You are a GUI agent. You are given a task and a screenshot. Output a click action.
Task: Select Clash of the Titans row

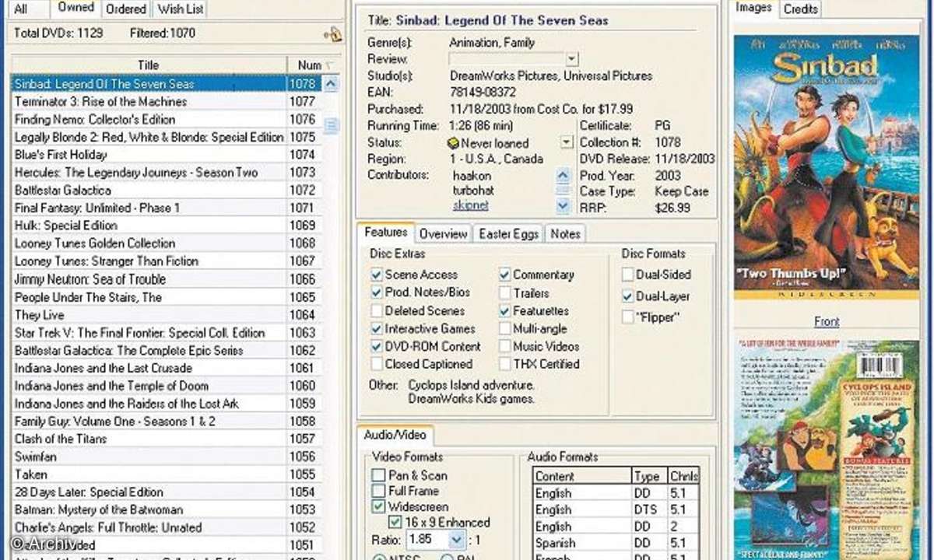click(167, 439)
